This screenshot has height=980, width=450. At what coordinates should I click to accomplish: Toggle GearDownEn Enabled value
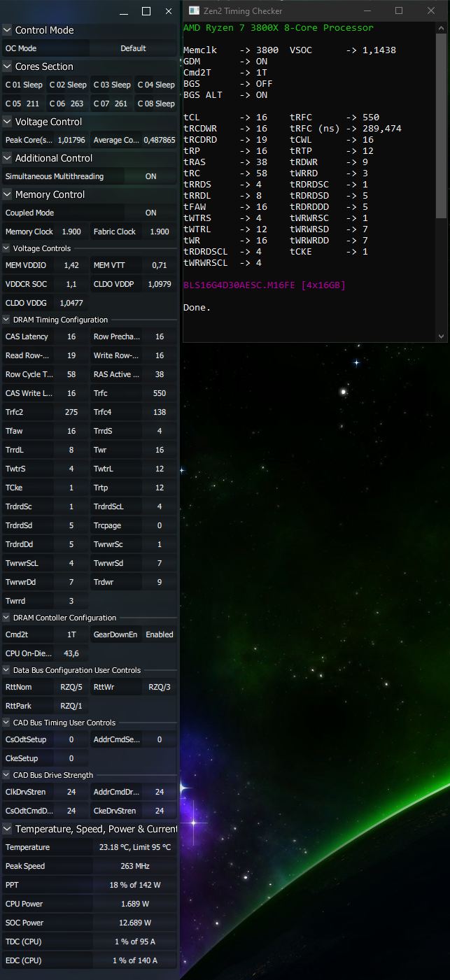[x=160, y=634]
